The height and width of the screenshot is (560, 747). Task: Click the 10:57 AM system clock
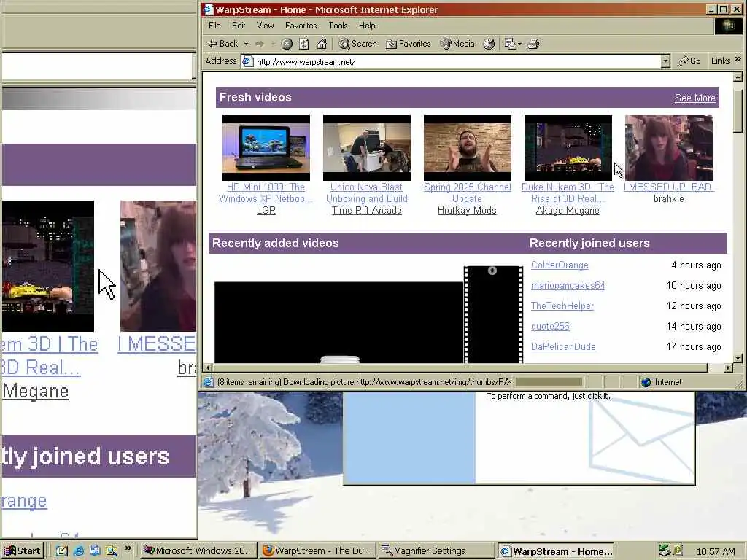pos(715,551)
